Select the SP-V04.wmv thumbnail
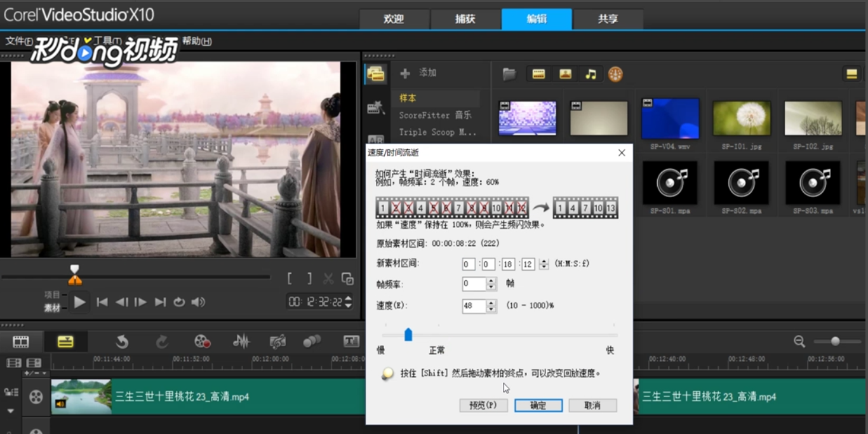This screenshot has width=868, height=434. 670,118
